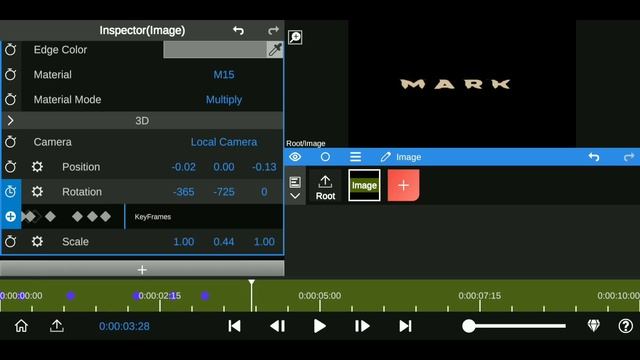640x360 pixels.
Task: Change the Multiply material mode
Action: (224, 99)
